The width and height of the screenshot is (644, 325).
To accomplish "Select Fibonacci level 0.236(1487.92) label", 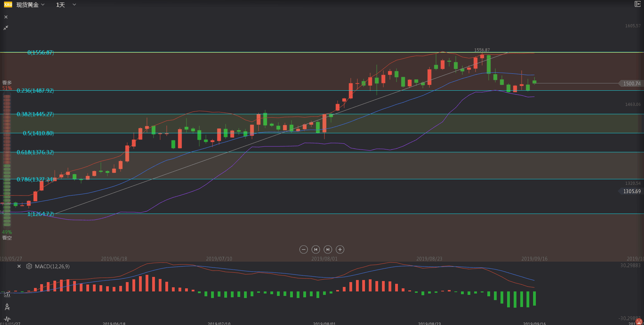I will point(35,91).
